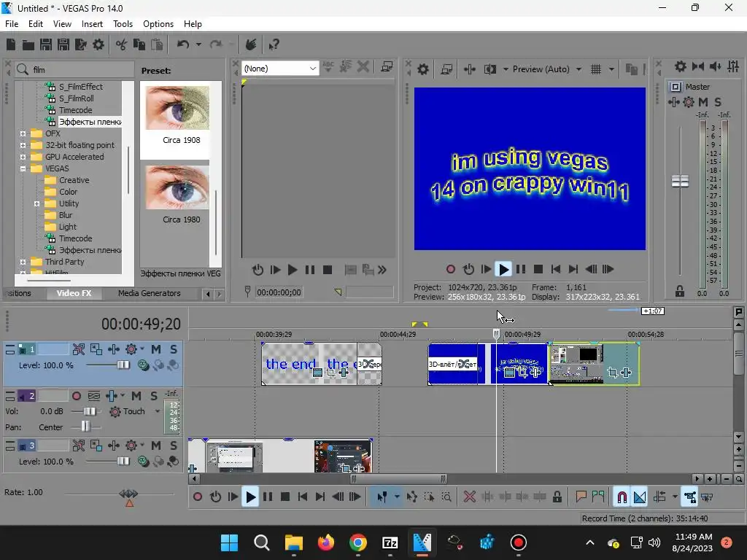Expand the OFX folder in plugin tree
The image size is (747, 560).
pyautogui.click(x=23, y=134)
